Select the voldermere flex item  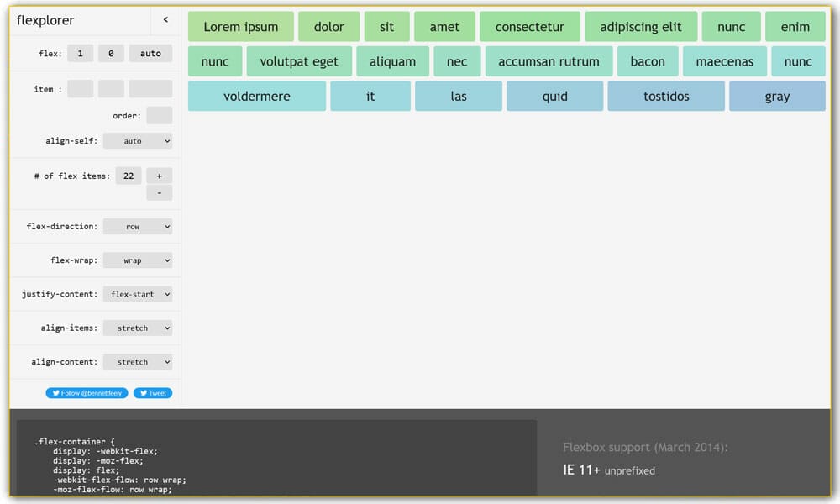(x=257, y=97)
